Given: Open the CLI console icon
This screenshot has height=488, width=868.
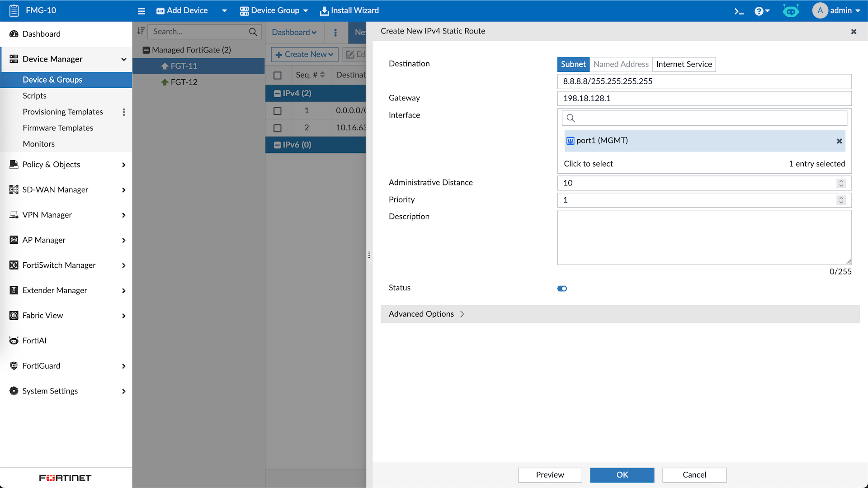Looking at the screenshot, I should tap(739, 11).
